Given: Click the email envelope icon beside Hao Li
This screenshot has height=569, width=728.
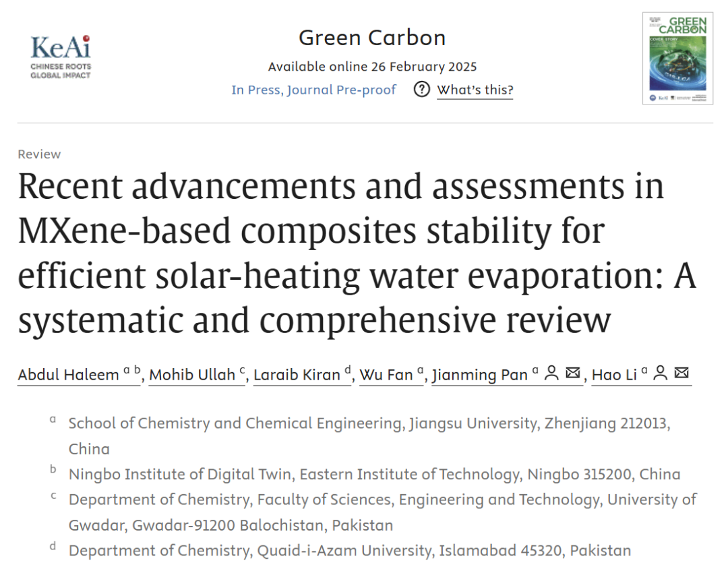Looking at the screenshot, I should pos(681,374).
